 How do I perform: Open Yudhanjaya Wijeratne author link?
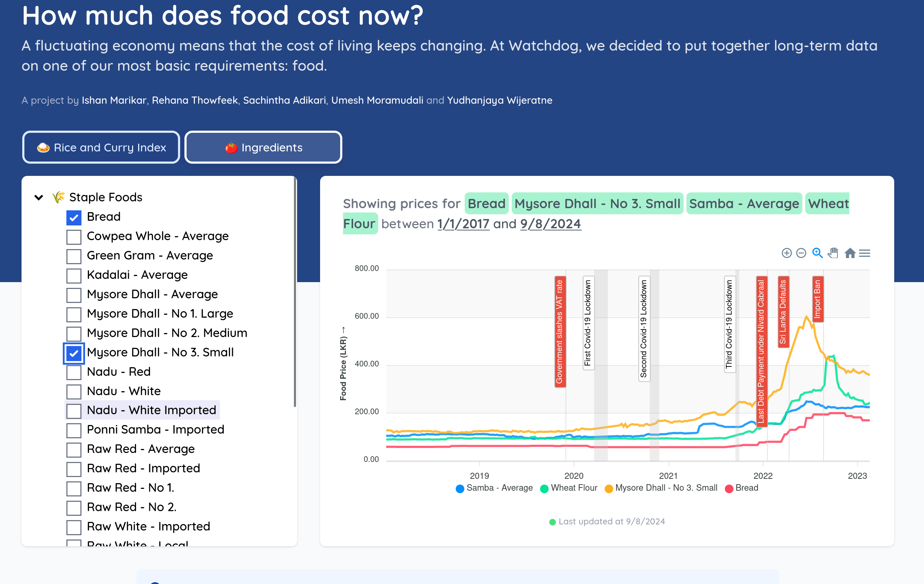[499, 100]
